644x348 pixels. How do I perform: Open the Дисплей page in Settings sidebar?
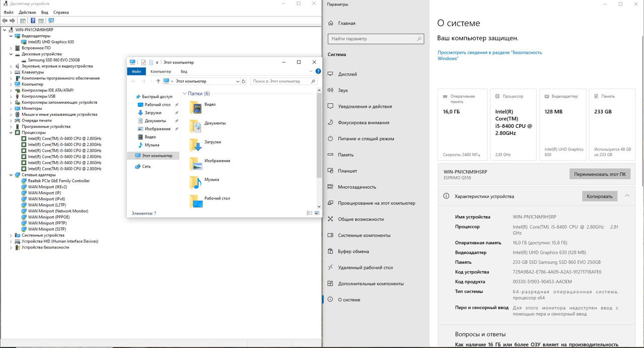tap(347, 74)
